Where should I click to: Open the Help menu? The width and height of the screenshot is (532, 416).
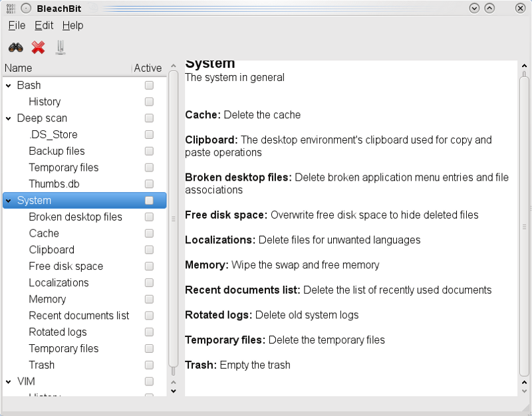(x=72, y=25)
